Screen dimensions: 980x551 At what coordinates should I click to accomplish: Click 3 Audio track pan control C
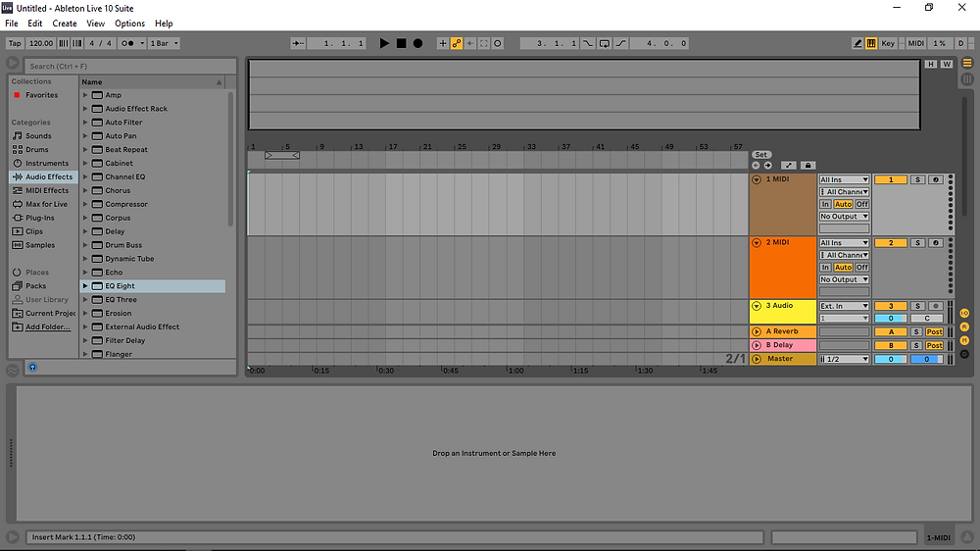[927, 319]
